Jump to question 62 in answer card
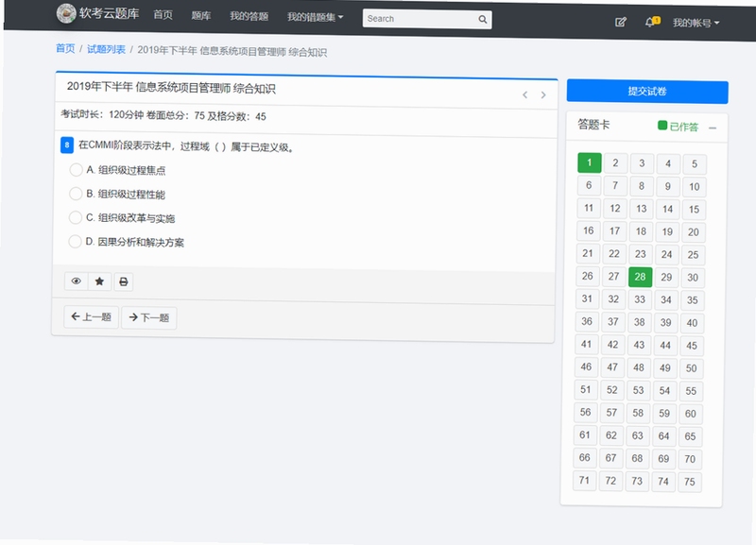Viewport: 756px width, 545px height. coord(611,435)
